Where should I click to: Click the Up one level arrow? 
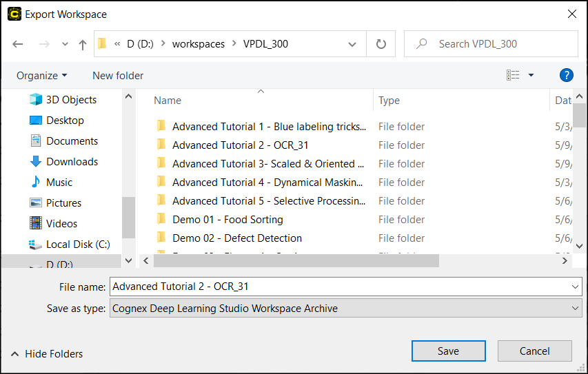coord(83,44)
